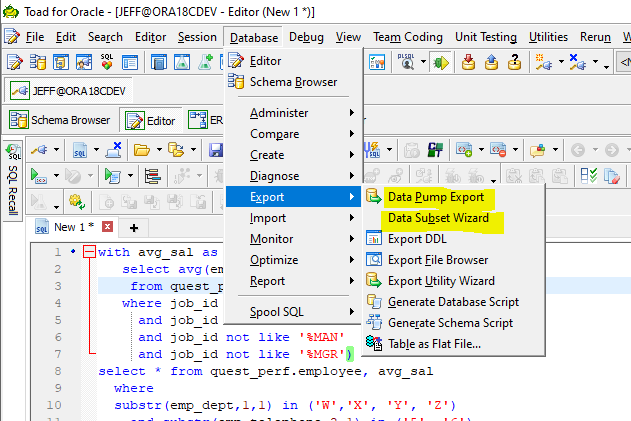This screenshot has height=421, width=631.
Task: Add a new editor tab with the plus button
Action: pyautogui.click(x=133, y=227)
